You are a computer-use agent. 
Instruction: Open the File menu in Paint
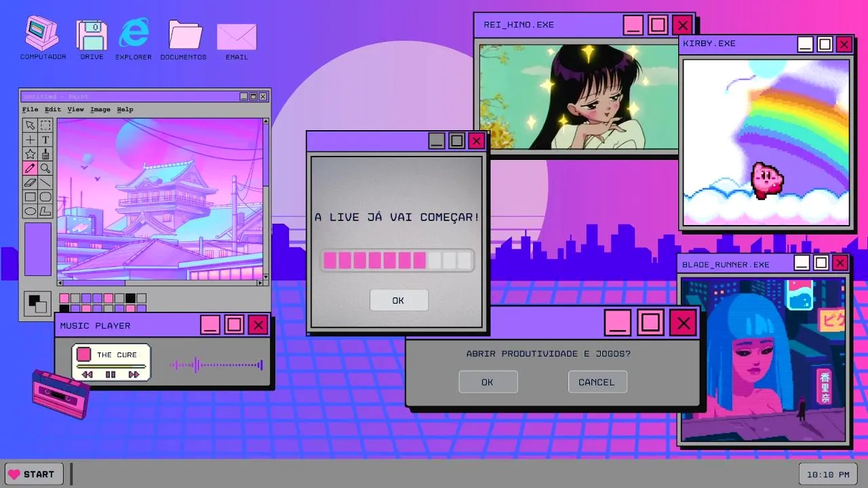[x=30, y=109]
